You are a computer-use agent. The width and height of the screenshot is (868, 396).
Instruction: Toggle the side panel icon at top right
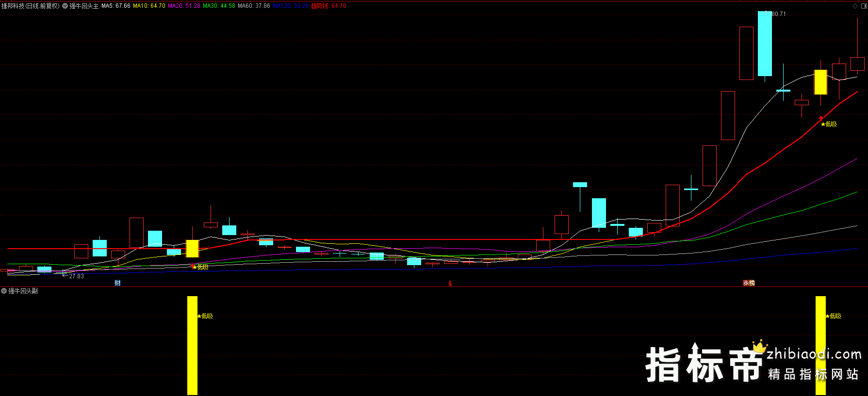click(863, 6)
